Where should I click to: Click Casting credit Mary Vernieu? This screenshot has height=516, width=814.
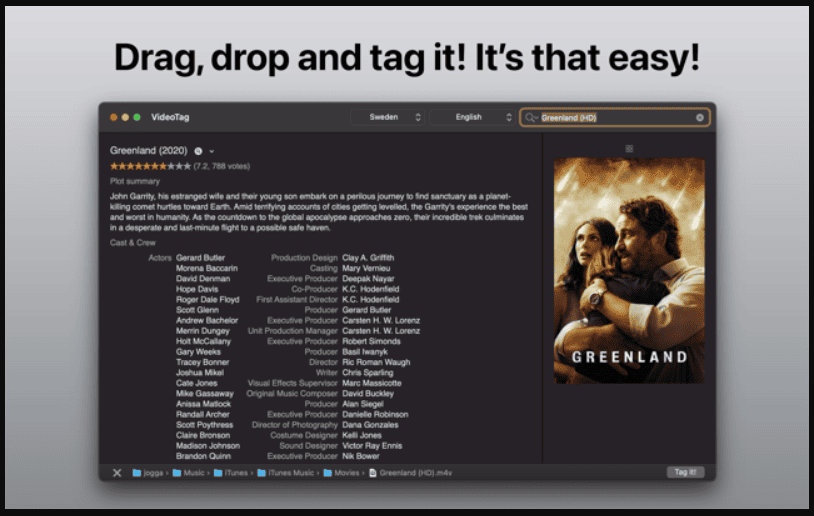(366, 268)
